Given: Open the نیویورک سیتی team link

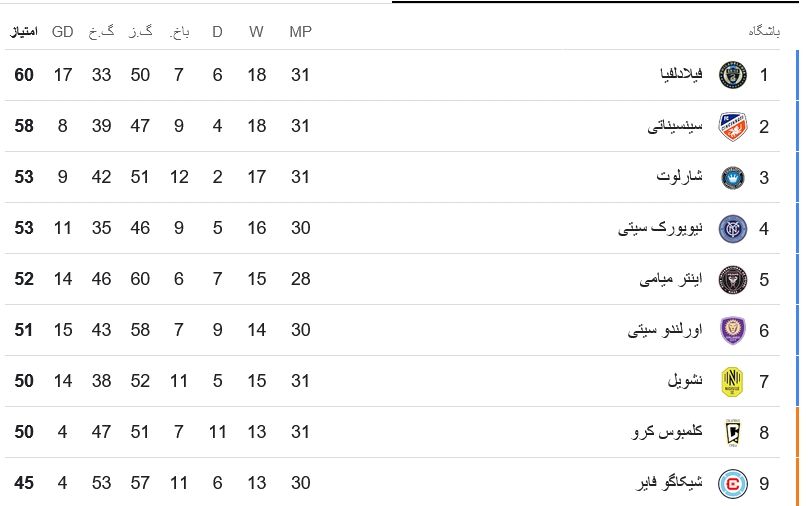Looking at the screenshot, I should coord(660,228).
